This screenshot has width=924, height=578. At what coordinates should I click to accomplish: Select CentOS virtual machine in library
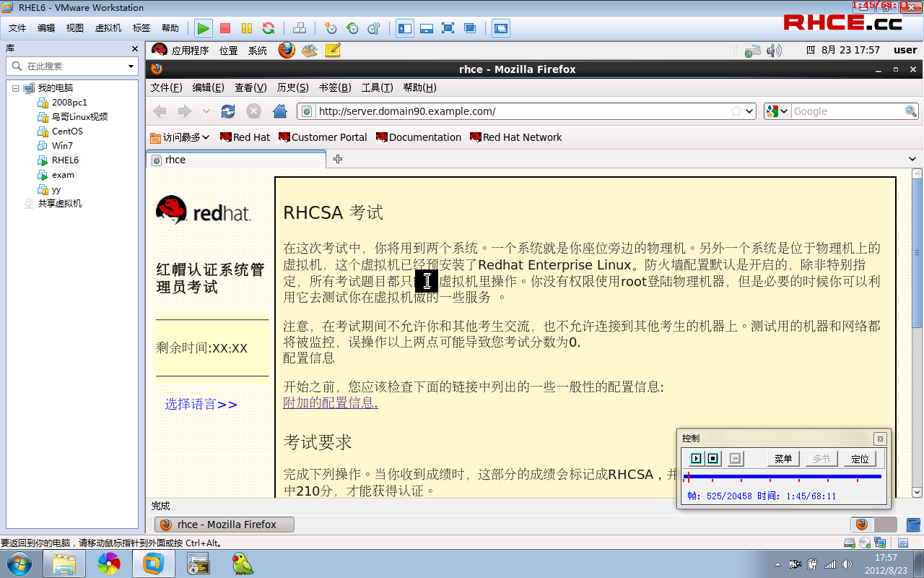tap(67, 131)
